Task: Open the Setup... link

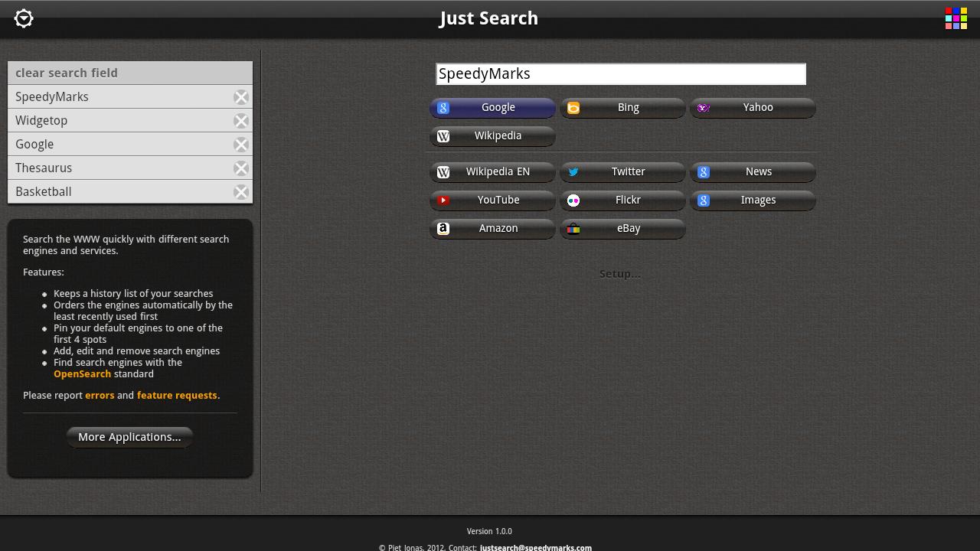Action: [x=620, y=274]
